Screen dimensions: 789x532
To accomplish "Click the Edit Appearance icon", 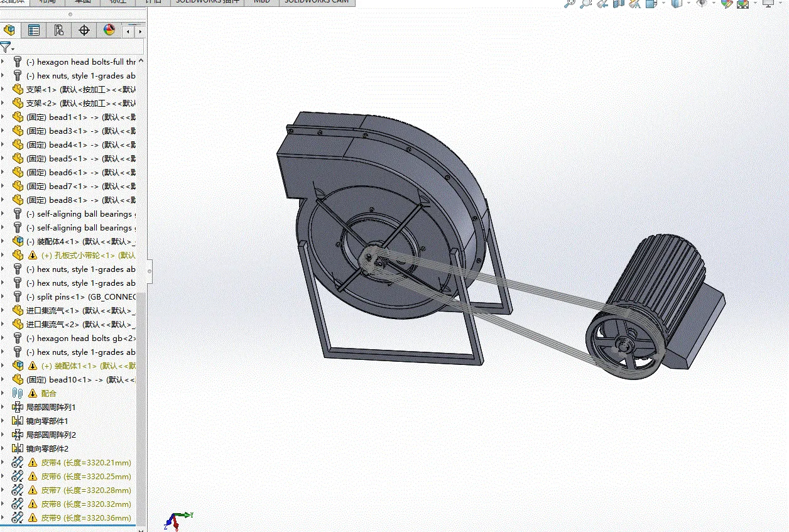I will click(727, 3).
